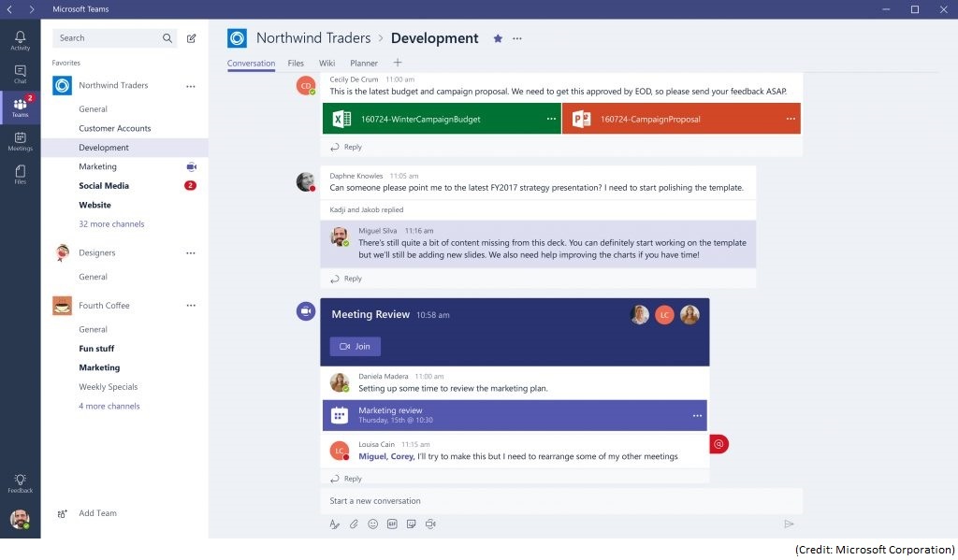Click the meeting camera icon beside Meeting Review
This screenshot has width=958, height=560.
tap(306, 311)
